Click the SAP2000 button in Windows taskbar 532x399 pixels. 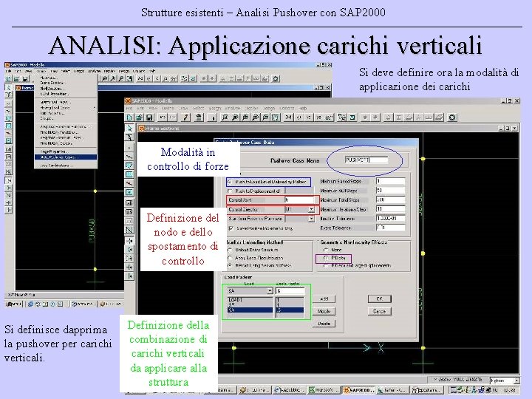coord(358,390)
